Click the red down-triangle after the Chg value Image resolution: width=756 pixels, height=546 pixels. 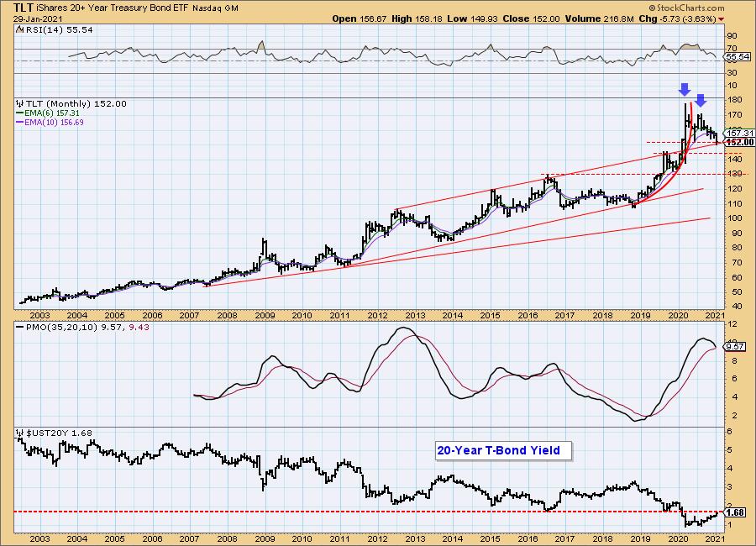[722, 19]
